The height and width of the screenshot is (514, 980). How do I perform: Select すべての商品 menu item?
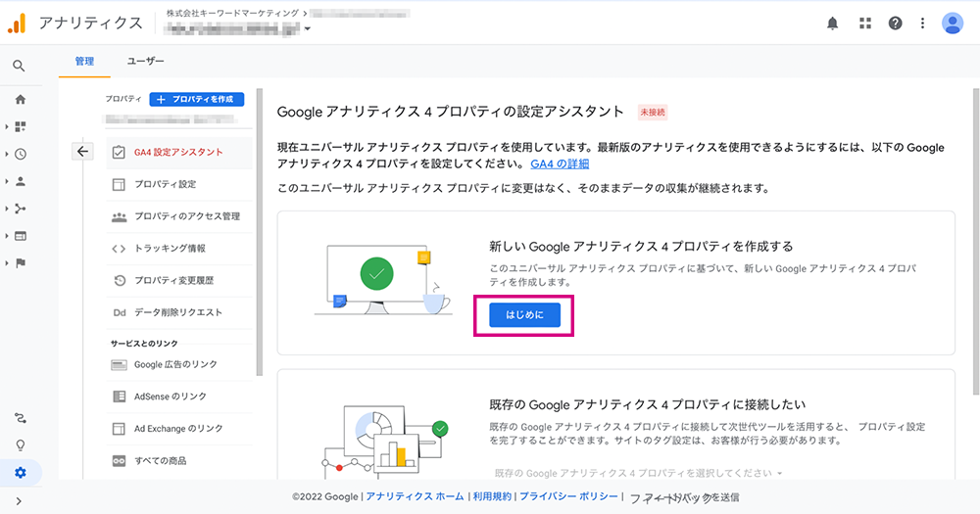pyautogui.click(x=179, y=461)
